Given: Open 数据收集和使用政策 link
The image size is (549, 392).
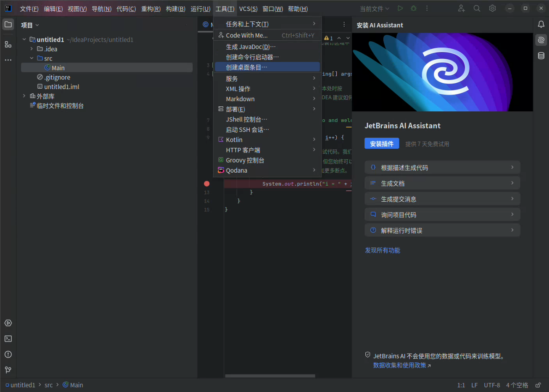Looking at the screenshot, I should pos(402,365).
